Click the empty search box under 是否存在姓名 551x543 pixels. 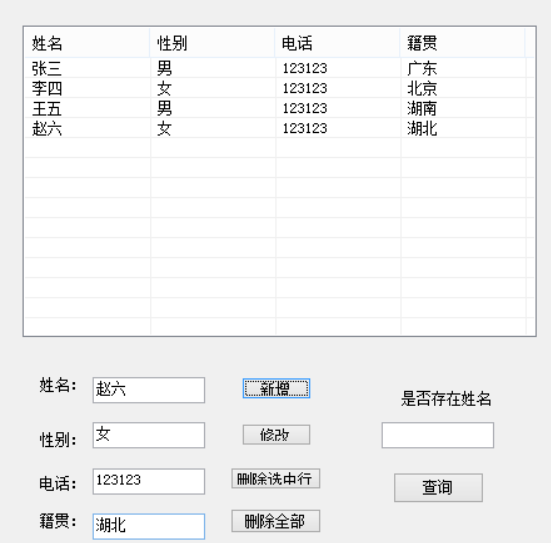(437, 435)
